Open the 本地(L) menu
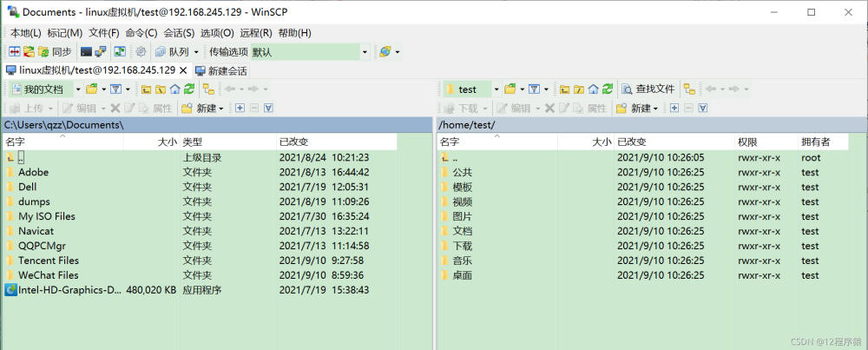 (x=25, y=33)
